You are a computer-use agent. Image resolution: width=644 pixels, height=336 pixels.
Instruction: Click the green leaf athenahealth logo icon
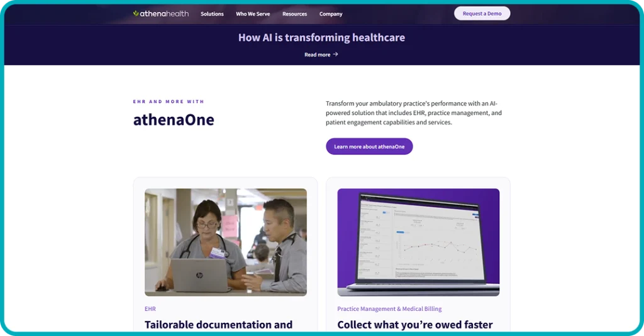click(x=136, y=13)
